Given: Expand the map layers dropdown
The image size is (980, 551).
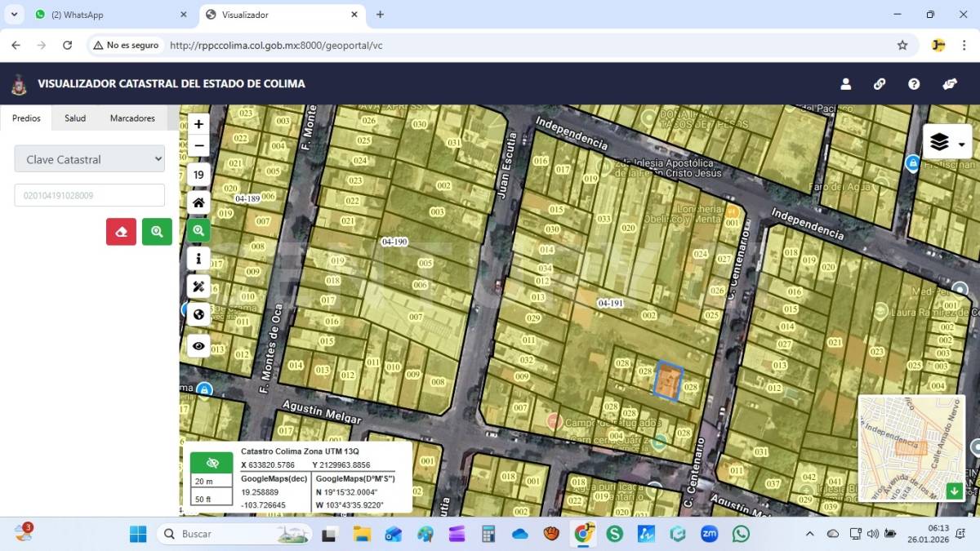Looking at the screenshot, I should coord(947,143).
